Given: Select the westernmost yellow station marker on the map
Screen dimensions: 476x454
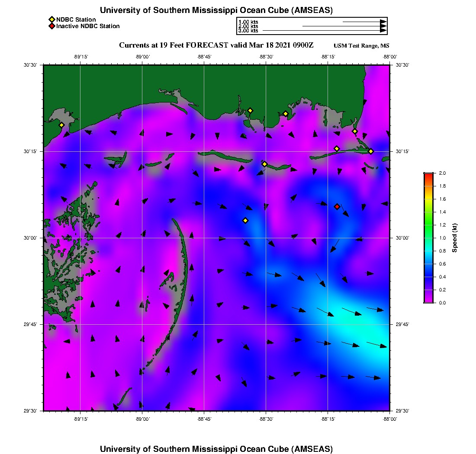Looking at the screenshot, I should pyautogui.click(x=61, y=125).
